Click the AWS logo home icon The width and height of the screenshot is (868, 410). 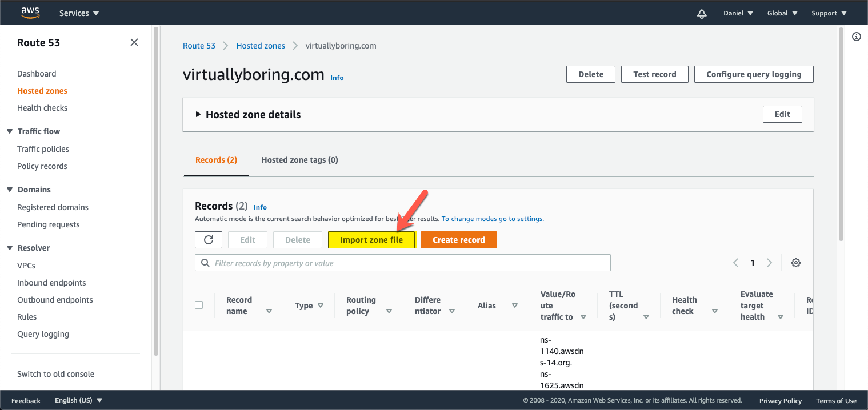tap(30, 13)
